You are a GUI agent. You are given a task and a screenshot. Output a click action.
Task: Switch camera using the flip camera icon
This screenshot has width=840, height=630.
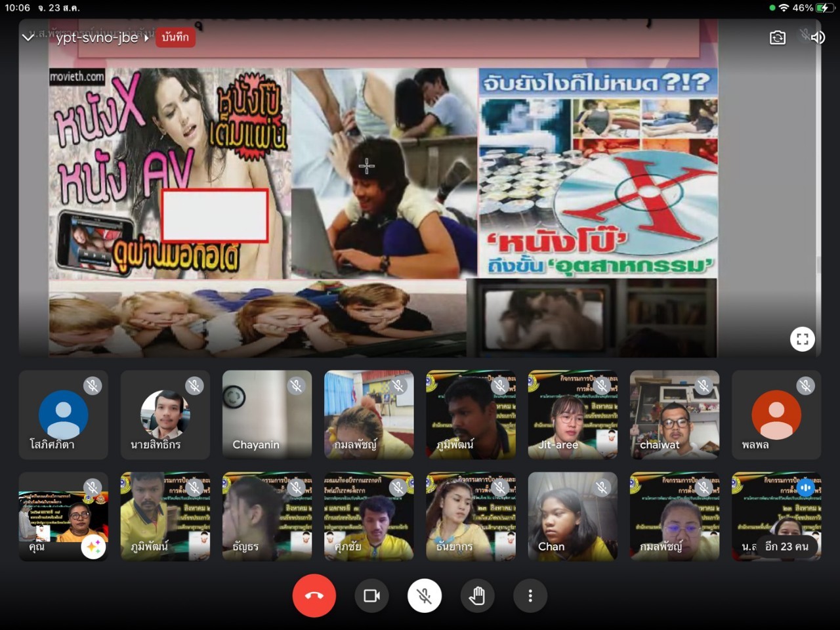777,37
